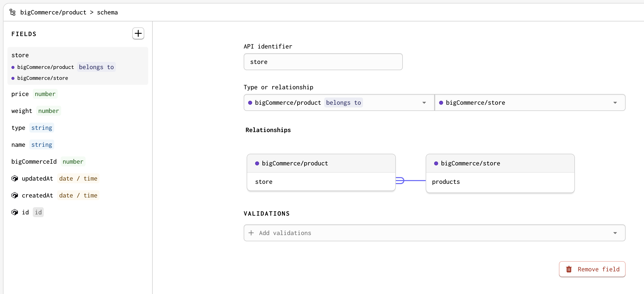The width and height of the screenshot is (644, 294).
Task: Select the updatedAt date / time field
Action: (55, 178)
